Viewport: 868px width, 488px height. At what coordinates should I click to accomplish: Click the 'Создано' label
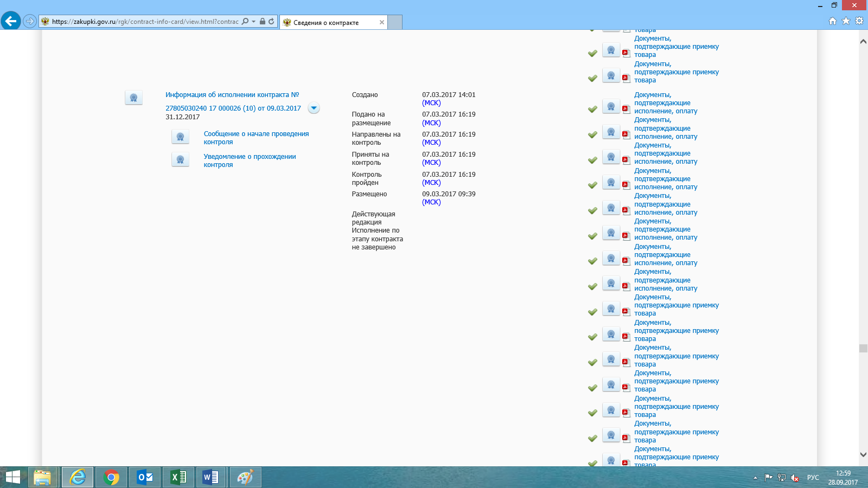365,95
